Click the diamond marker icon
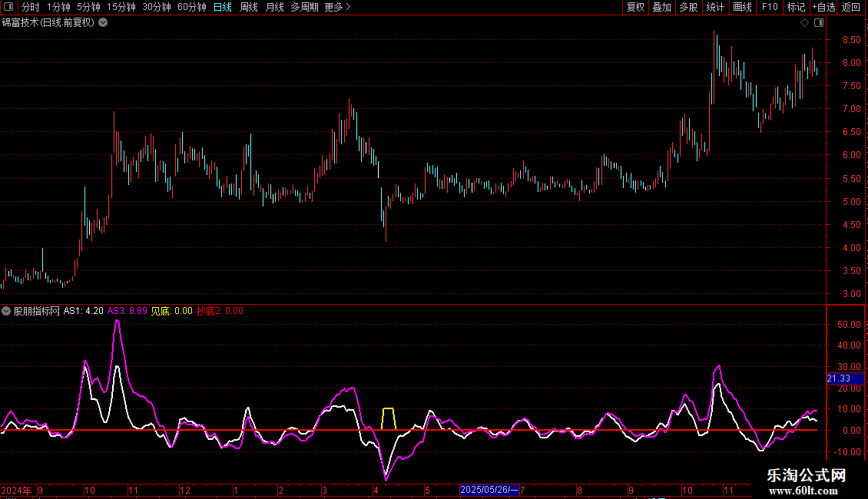This screenshot has width=868, height=499. 804,22
